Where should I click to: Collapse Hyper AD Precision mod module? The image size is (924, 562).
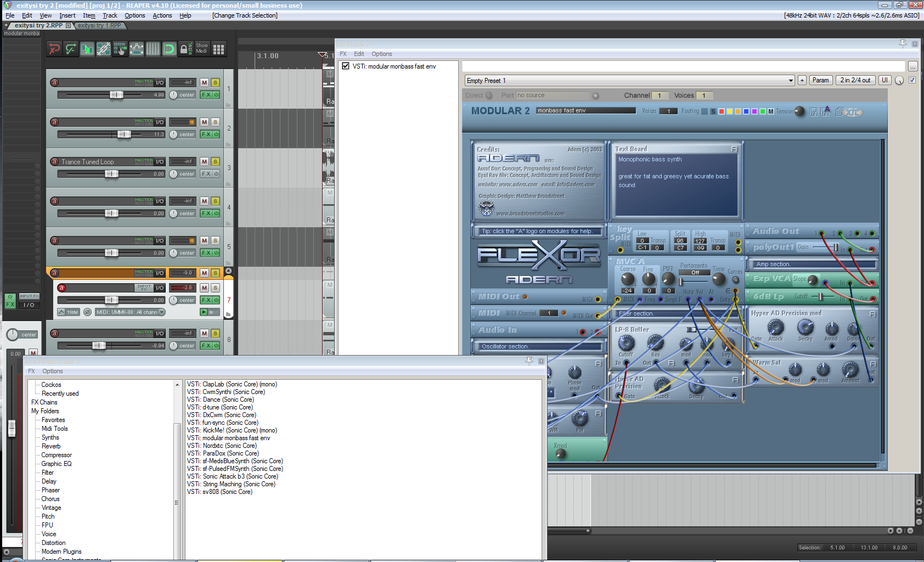(872, 313)
